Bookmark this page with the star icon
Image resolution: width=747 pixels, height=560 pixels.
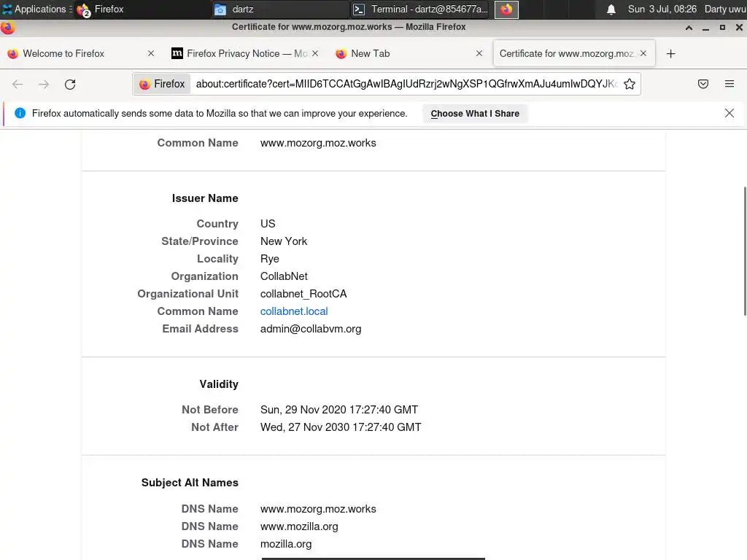(630, 84)
